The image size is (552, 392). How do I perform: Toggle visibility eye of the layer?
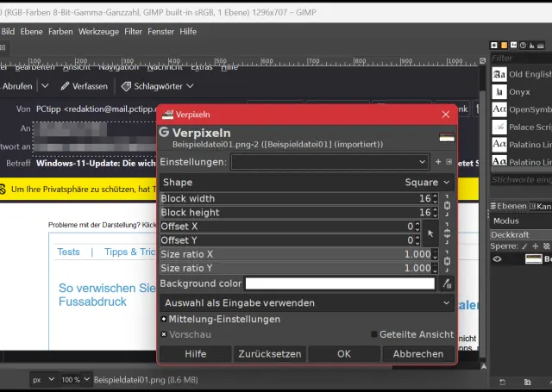pyautogui.click(x=497, y=258)
